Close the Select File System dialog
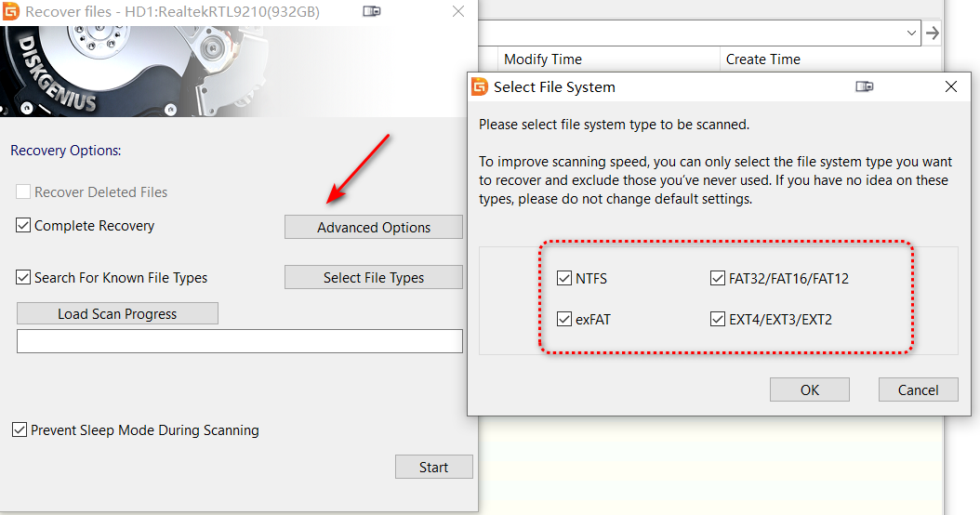This screenshot has width=980, height=515. (x=950, y=86)
